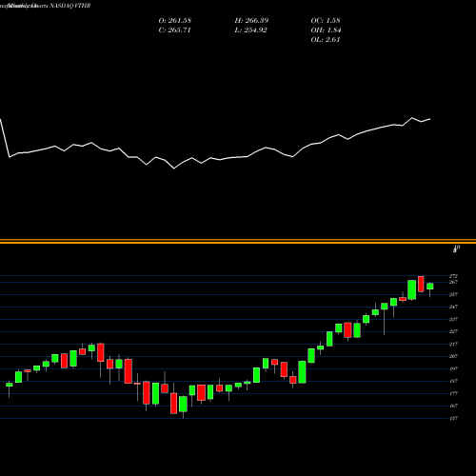The height and width of the screenshot is (476, 476).
Task: Select the close value C: 265.71
Action: [x=175, y=30]
